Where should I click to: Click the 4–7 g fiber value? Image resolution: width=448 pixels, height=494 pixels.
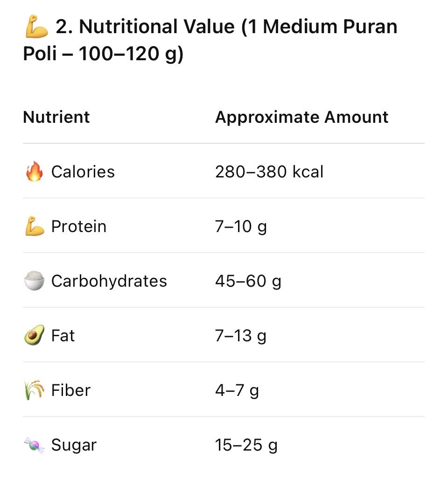237,391
